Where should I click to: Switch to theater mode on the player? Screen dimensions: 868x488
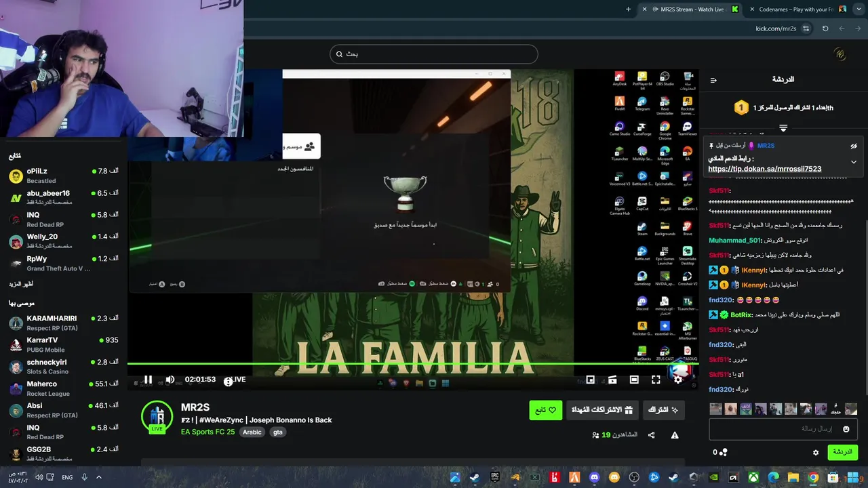click(x=634, y=380)
